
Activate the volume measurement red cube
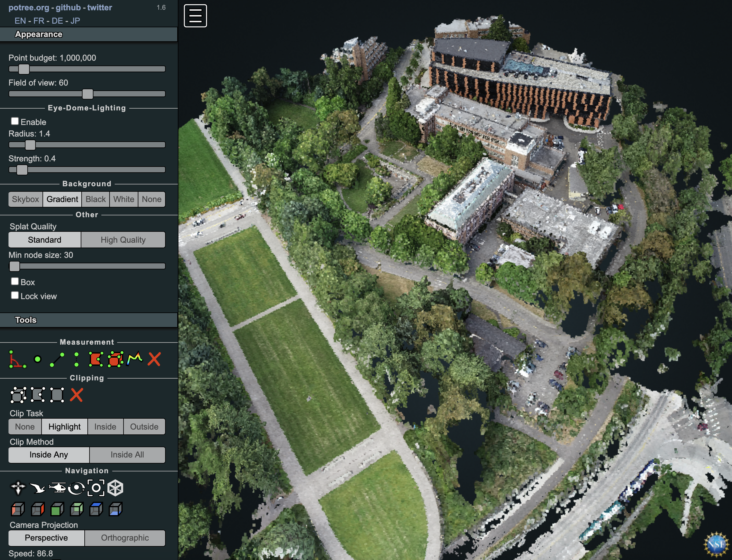pyautogui.click(x=115, y=359)
